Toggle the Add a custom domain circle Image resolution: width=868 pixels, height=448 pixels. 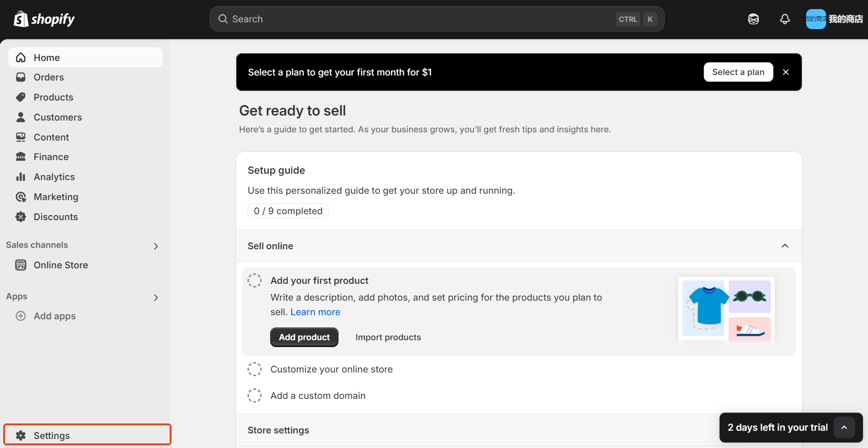click(x=255, y=395)
